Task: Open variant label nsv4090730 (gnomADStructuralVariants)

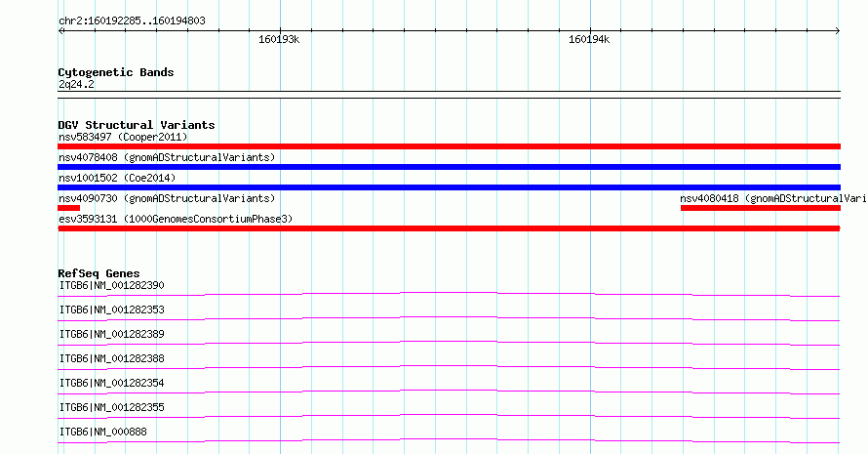Action: click(x=167, y=198)
